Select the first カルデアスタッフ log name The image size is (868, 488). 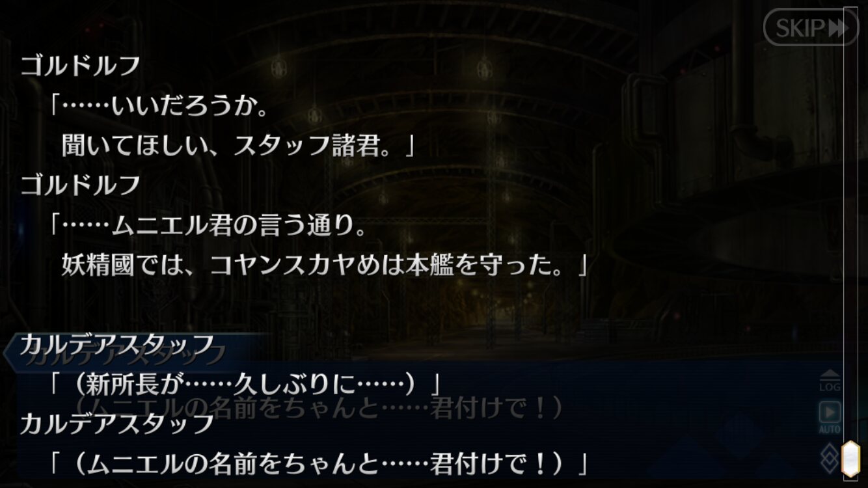point(117,344)
